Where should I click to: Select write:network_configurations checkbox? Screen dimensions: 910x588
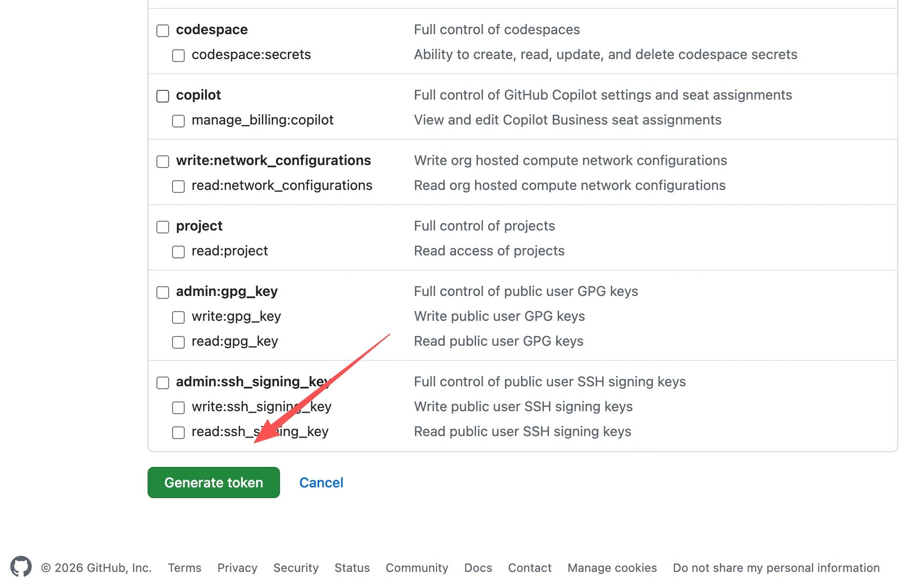coord(163,162)
